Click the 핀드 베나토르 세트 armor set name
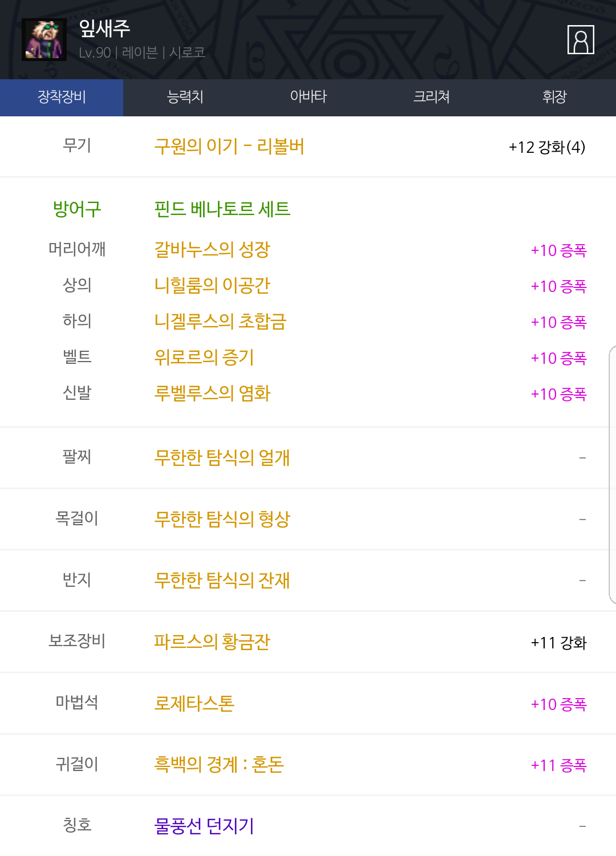 click(222, 209)
